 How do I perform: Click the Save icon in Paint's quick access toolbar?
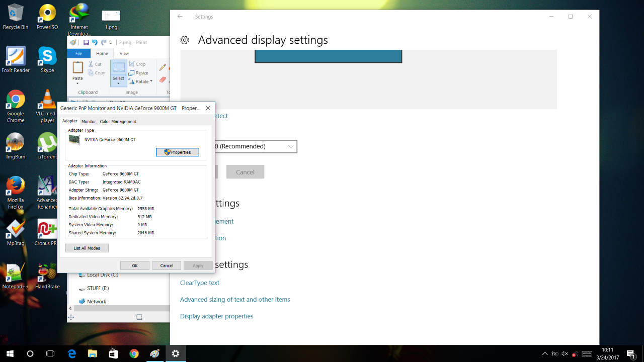tap(86, 43)
